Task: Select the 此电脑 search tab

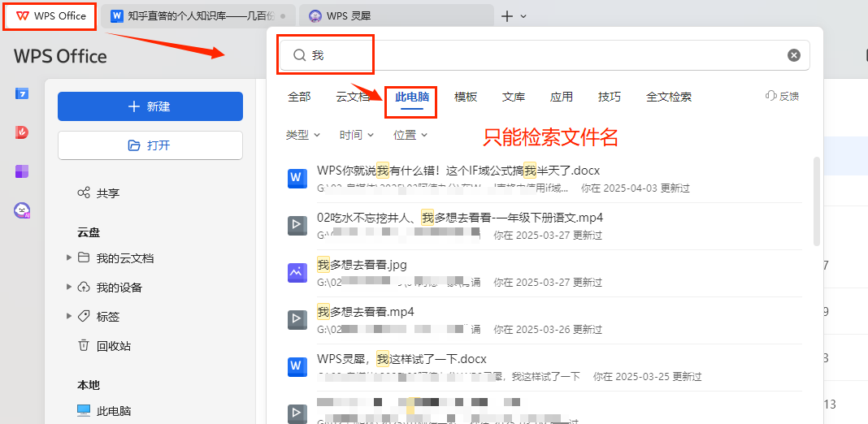Action: pyautogui.click(x=412, y=97)
